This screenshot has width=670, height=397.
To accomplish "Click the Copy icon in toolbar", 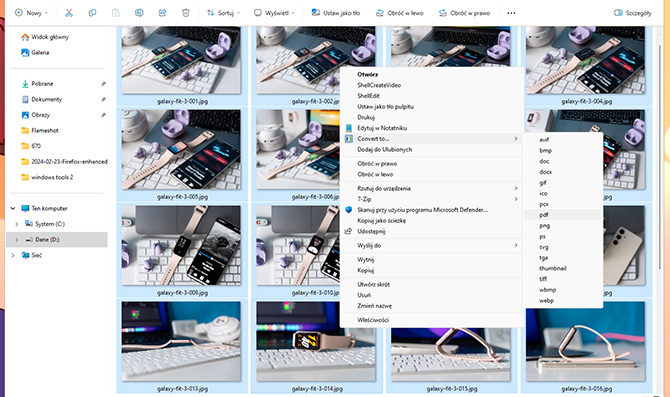I will click(x=92, y=13).
